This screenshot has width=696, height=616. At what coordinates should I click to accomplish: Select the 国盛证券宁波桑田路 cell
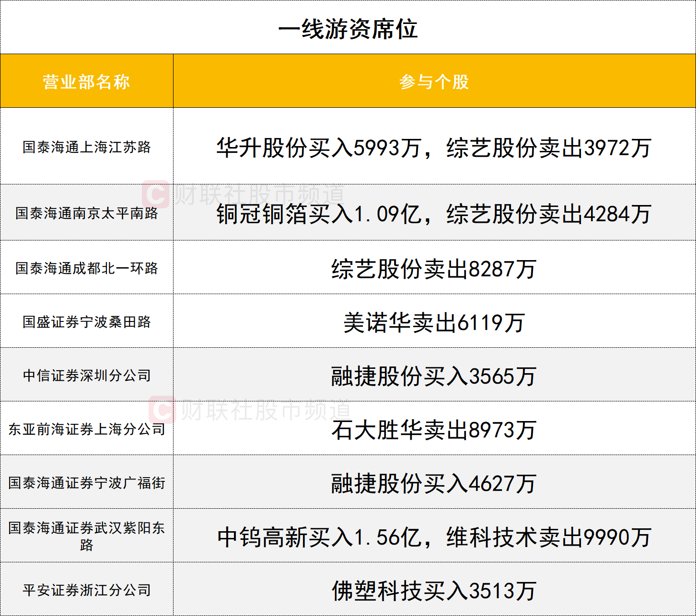(86, 322)
